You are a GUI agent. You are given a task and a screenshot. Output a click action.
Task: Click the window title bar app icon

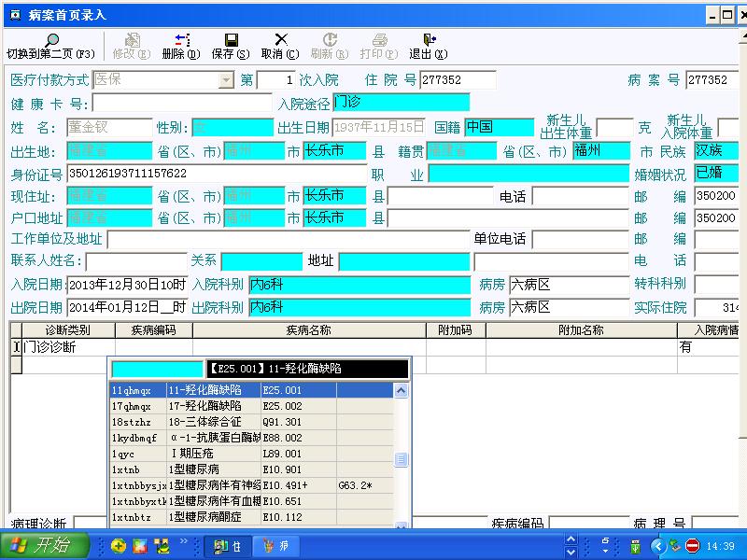pyautogui.click(x=15, y=15)
